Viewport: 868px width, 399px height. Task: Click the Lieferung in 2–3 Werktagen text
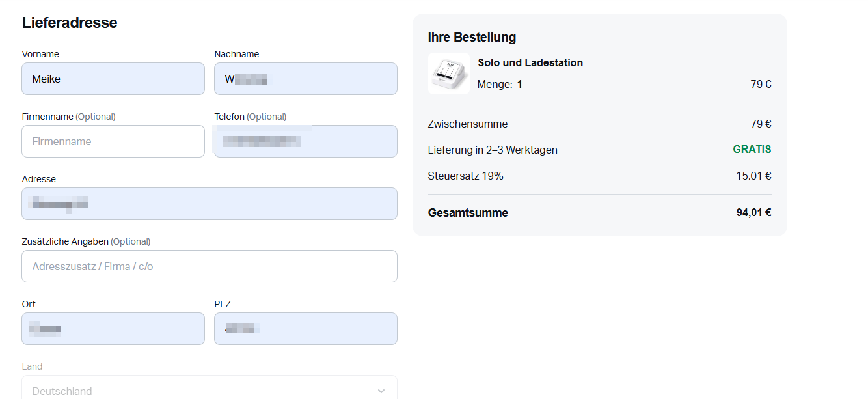[x=493, y=150]
